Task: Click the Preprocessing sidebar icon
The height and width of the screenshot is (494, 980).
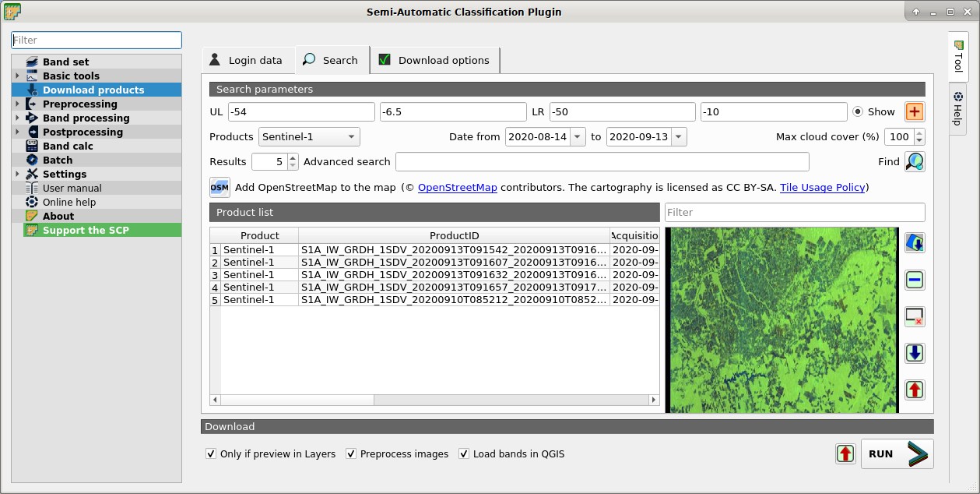Action: [32, 104]
